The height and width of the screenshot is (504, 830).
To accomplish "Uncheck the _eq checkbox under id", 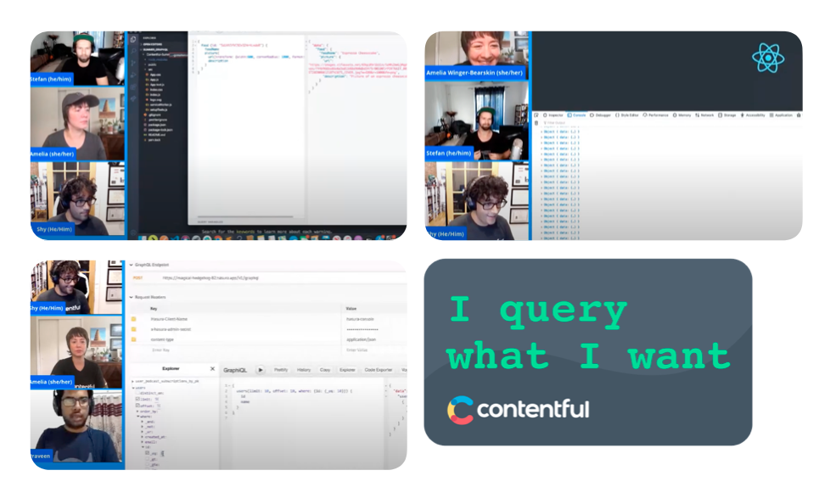I will pyautogui.click(x=147, y=452).
